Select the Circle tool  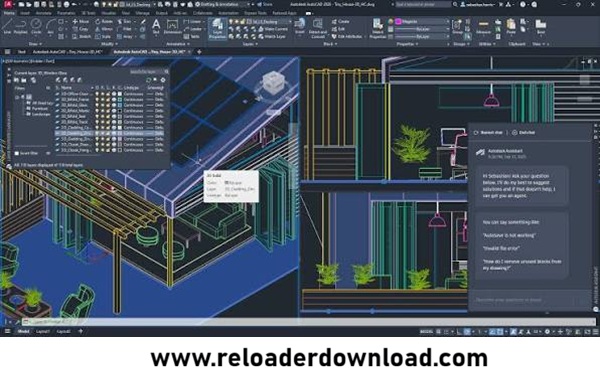[36, 27]
